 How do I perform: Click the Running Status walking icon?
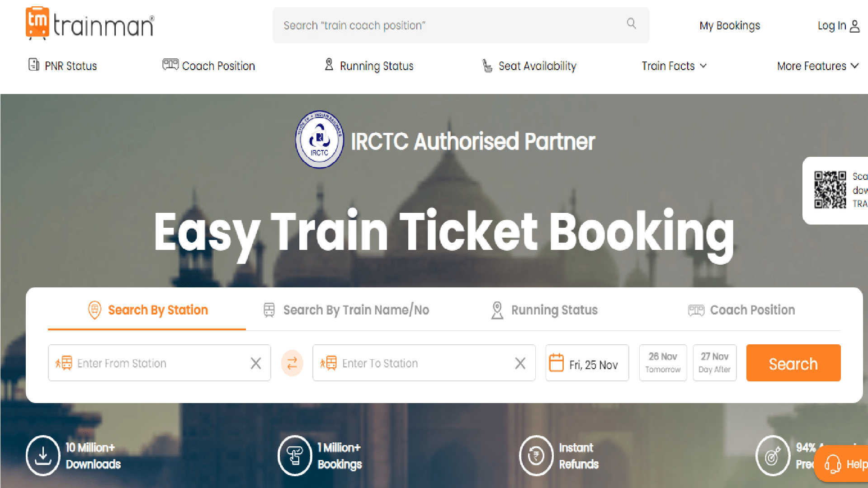point(329,65)
